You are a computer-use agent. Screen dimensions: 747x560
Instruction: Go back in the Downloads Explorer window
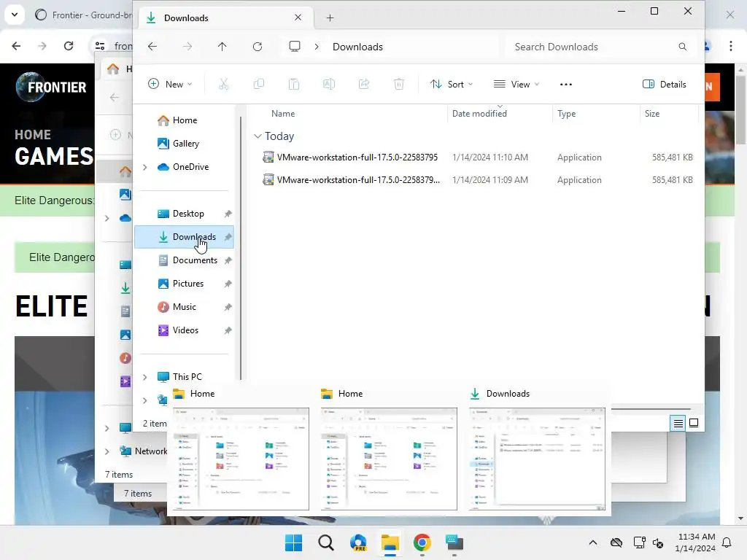click(152, 46)
